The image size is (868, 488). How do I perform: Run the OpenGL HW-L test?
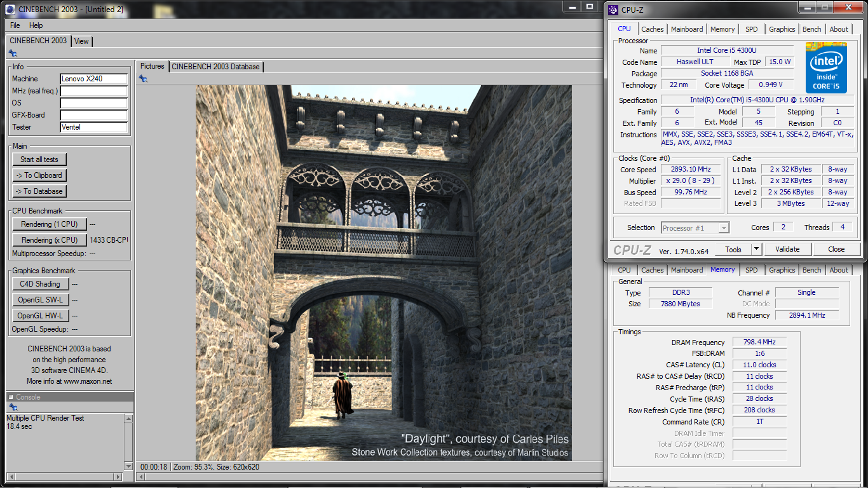pos(40,316)
